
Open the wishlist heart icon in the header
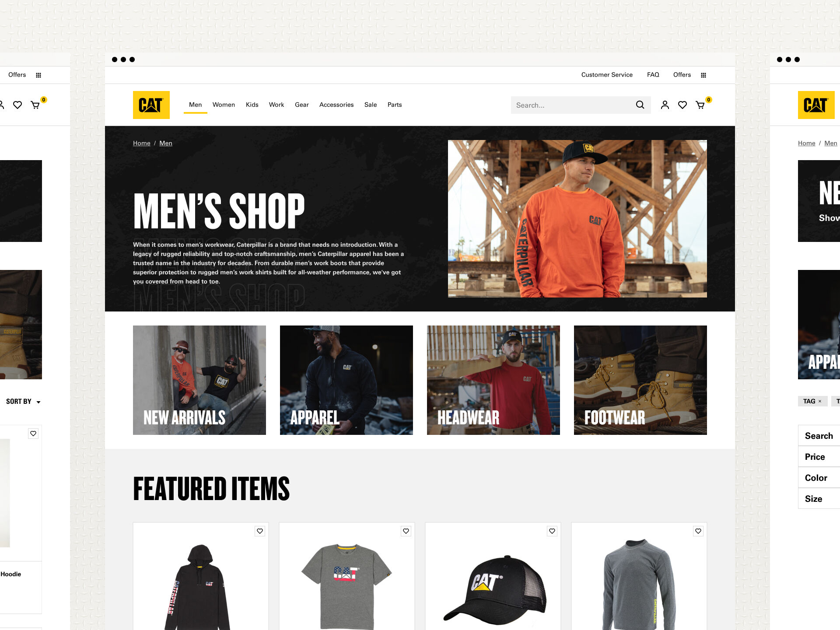[x=682, y=105]
